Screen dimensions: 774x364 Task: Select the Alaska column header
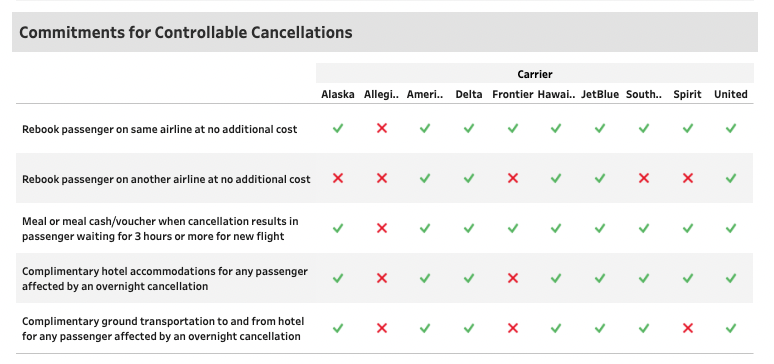point(338,94)
